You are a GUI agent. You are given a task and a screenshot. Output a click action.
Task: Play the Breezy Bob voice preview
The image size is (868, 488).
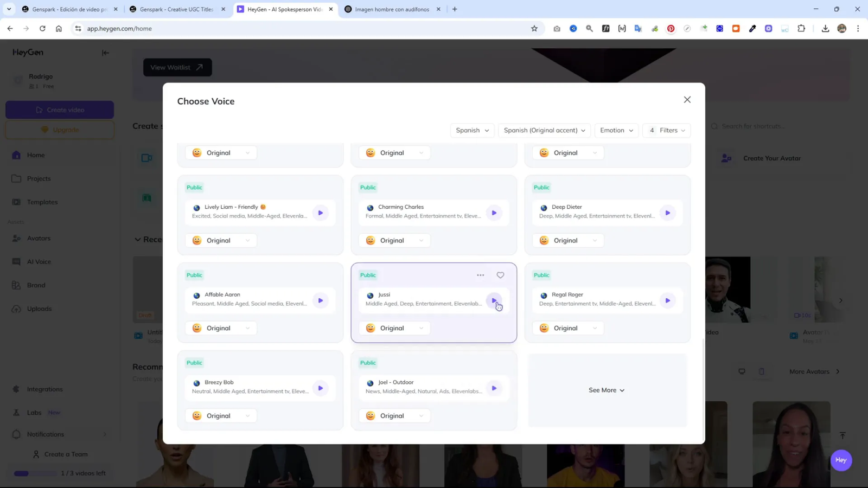tap(321, 388)
